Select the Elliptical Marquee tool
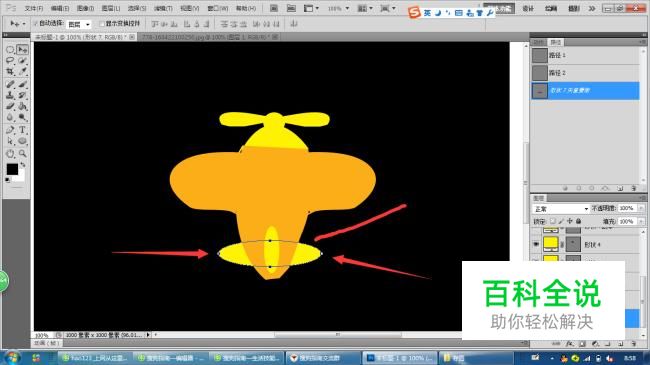Viewport: 650px width, 365px height. pyautogui.click(x=10, y=50)
